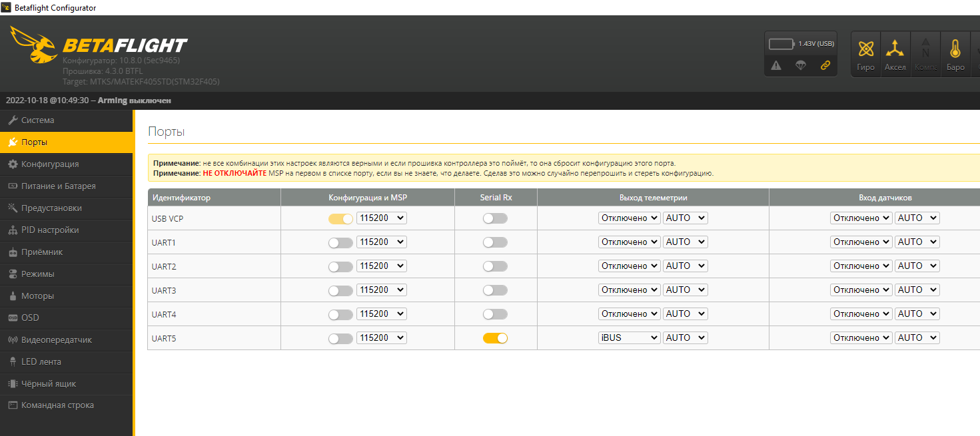Click the battery icon beside Питание и Батарея
Screen dimensions: 980x436
point(13,186)
